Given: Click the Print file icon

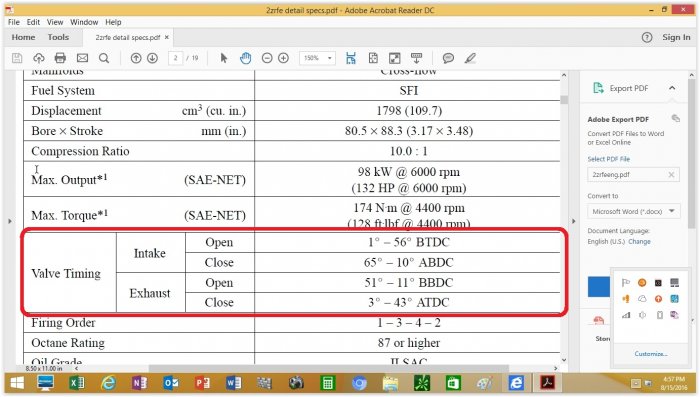Looking at the screenshot, I should (60, 58).
